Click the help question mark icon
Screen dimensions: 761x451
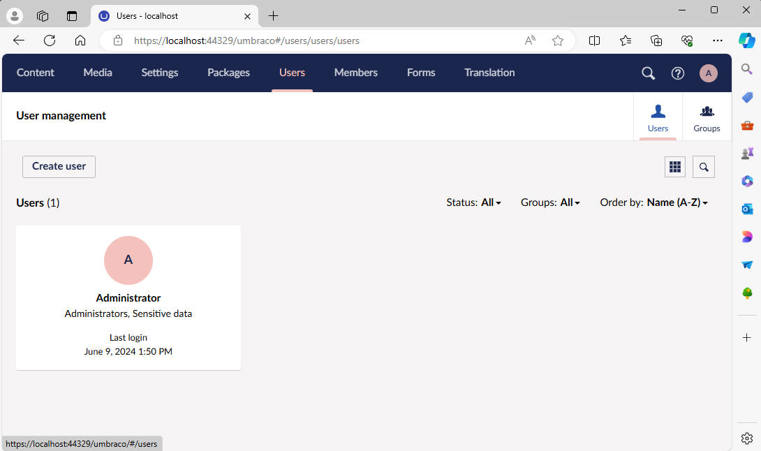tap(678, 73)
